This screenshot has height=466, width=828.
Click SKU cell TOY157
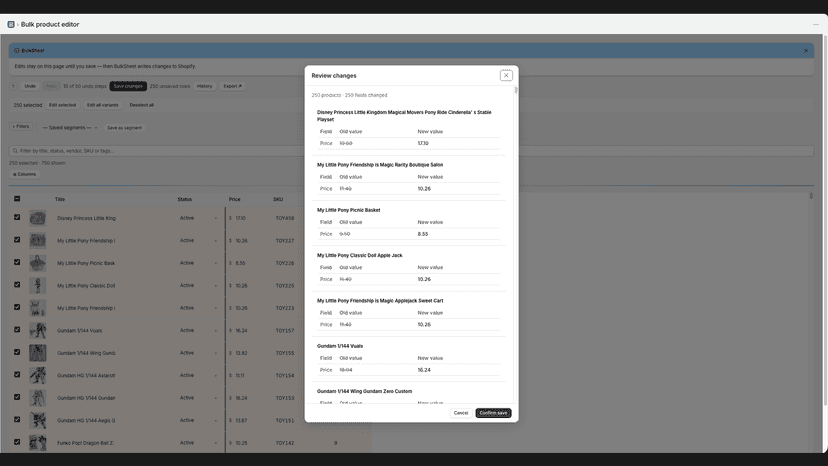coord(285,331)
